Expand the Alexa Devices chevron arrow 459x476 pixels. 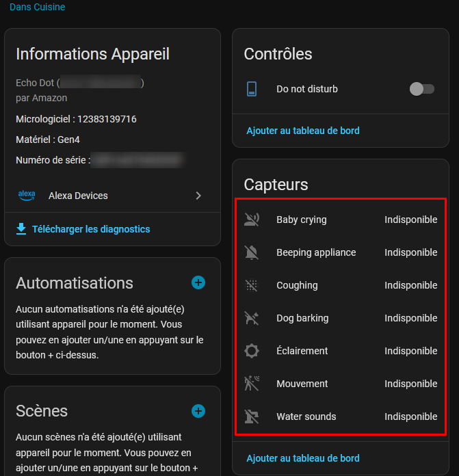click(198, 196)
